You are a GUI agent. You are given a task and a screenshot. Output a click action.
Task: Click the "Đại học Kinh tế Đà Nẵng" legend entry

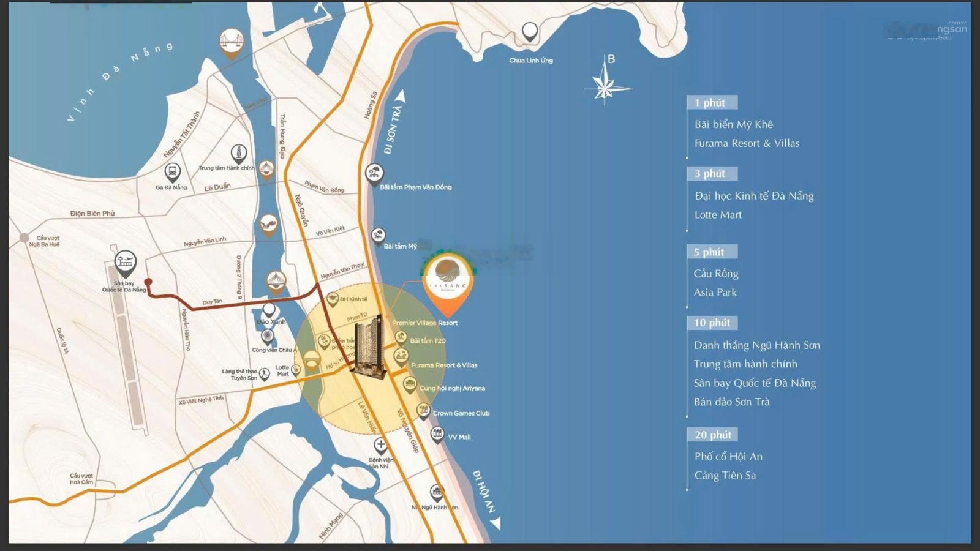tap(753, 196)
